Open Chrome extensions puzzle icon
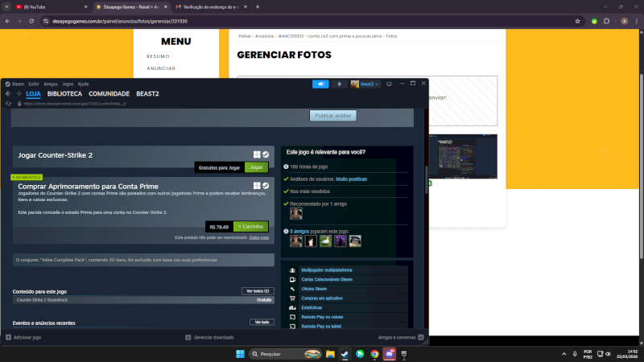644x362 pixels. [607, 22]
